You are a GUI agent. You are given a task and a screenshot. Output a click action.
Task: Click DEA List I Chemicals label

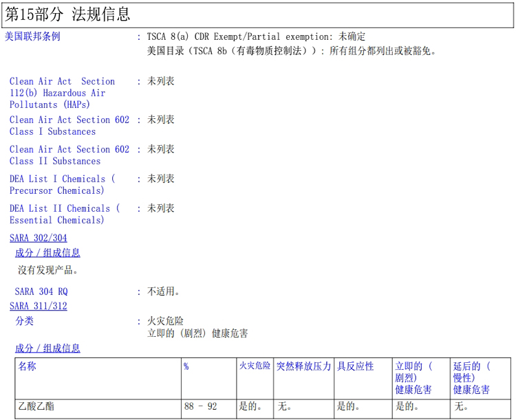[x=62, y=185]
